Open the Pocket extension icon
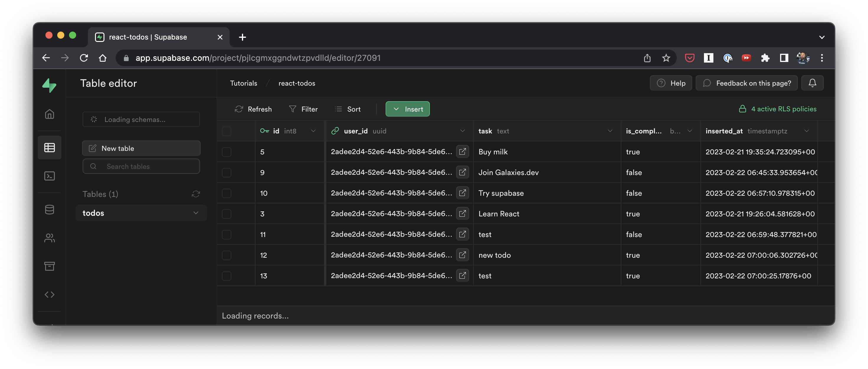 690,58
